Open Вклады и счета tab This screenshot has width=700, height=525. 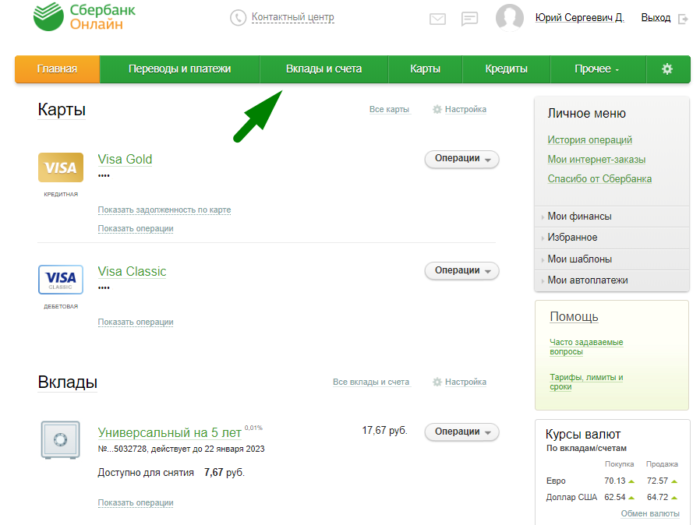click(x=323, y=69)
